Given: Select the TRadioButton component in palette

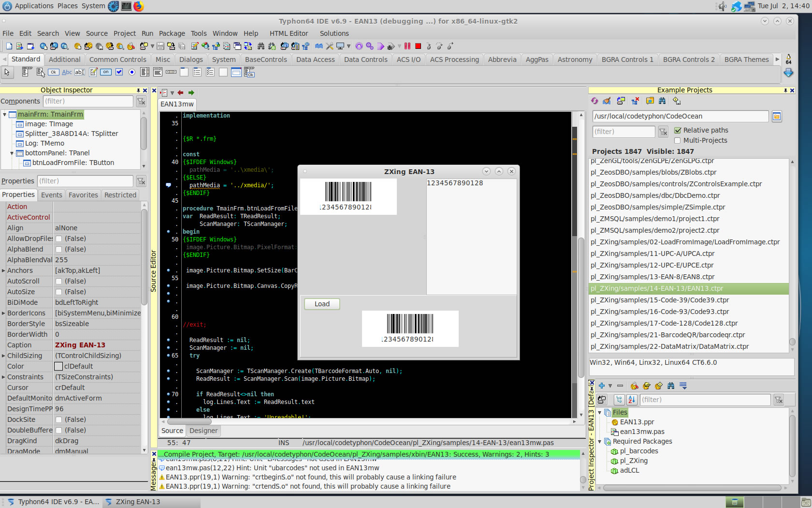Looking at the screenshot, I should 132,72.
